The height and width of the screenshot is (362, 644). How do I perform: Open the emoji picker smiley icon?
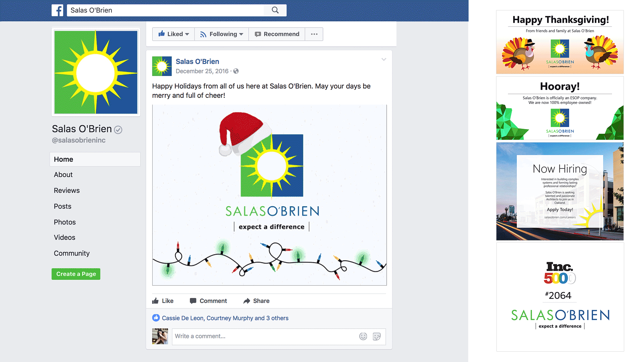[363, 336]
